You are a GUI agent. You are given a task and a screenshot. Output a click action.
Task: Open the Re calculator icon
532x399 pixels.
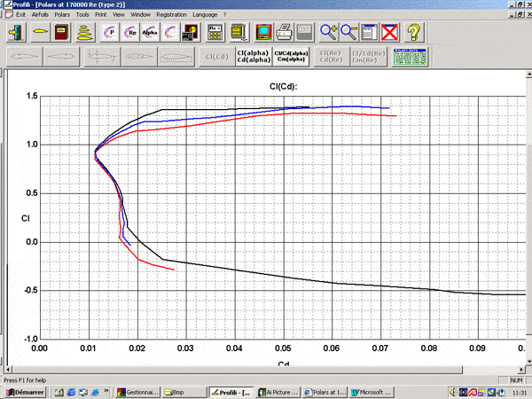click(x=215, y=32)
